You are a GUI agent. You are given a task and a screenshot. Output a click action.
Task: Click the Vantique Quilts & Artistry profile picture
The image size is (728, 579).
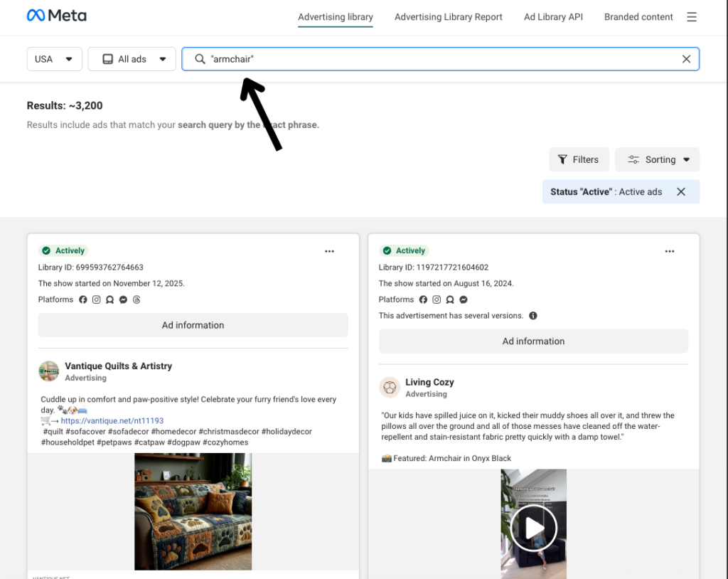click(48, 371)
